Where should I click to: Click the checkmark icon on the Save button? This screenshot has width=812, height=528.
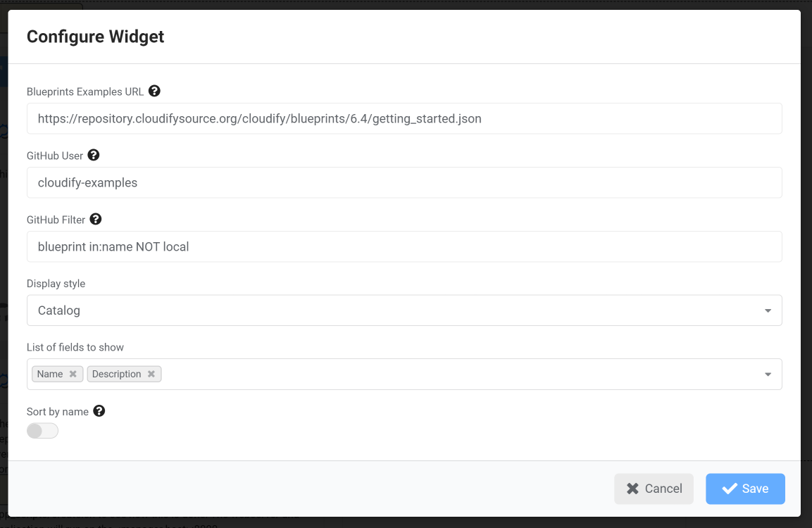pyautogui.click(x=728, y=489)
